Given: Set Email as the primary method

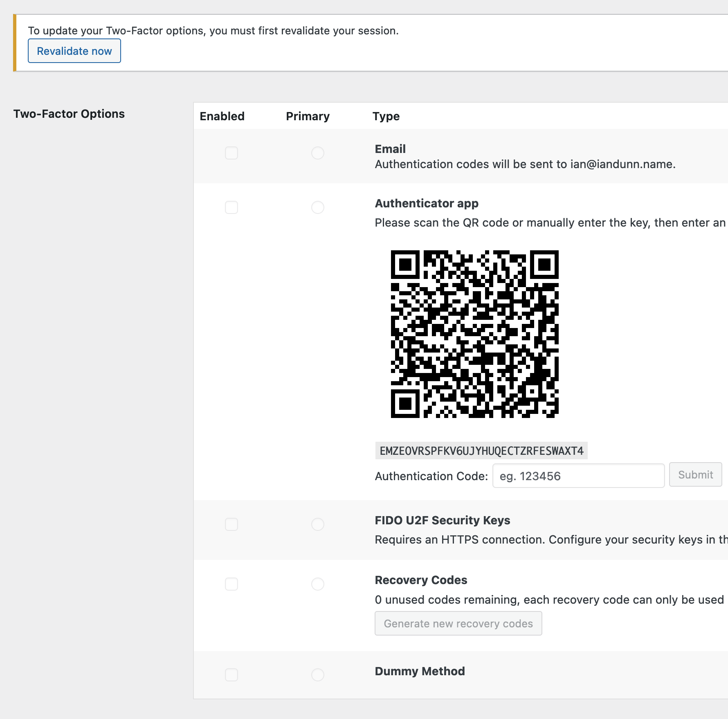Looking at the screenshot, I should [318, 153].
